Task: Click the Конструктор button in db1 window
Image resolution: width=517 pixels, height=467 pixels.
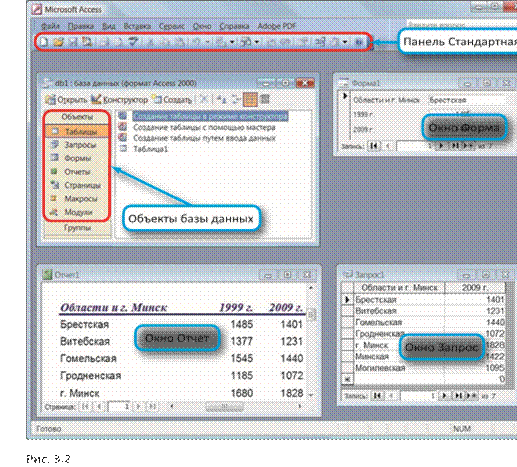Action: (120, 99)
